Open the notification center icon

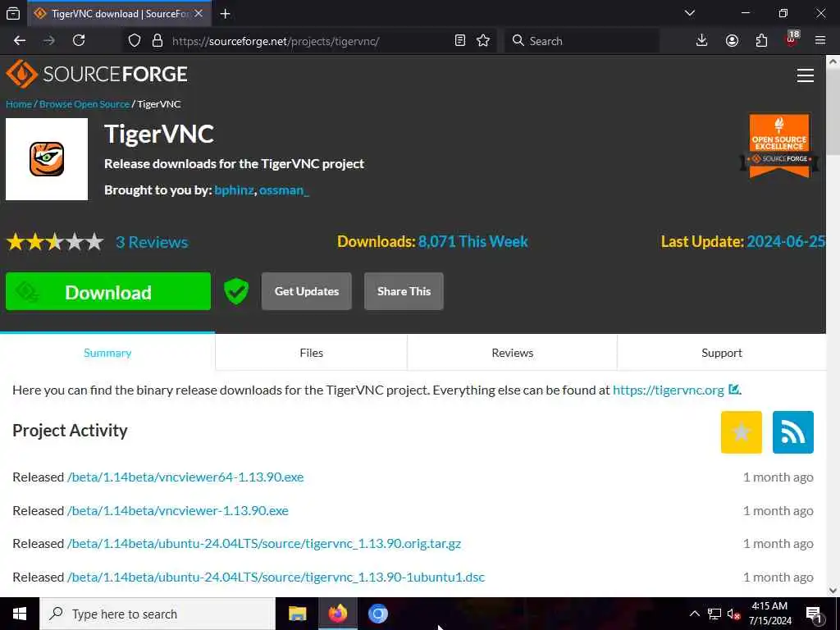pos(815,614)
